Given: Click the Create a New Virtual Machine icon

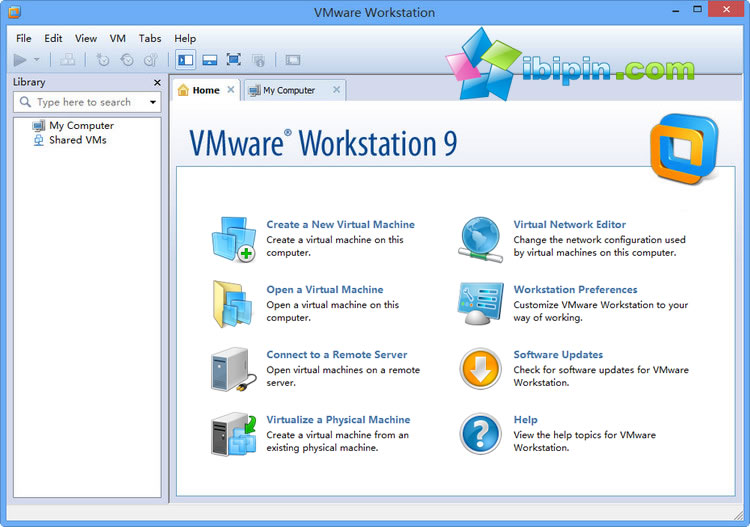Looking at the screenshot, I should point(233,239).
